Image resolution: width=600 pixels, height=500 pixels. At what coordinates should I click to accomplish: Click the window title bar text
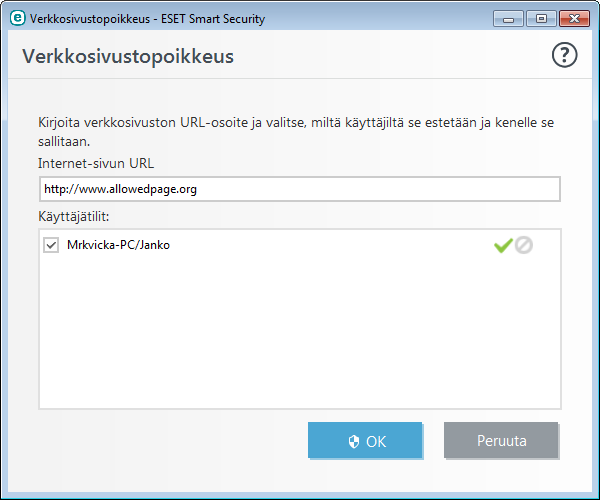pyautogui.click(x=147, y=19)
